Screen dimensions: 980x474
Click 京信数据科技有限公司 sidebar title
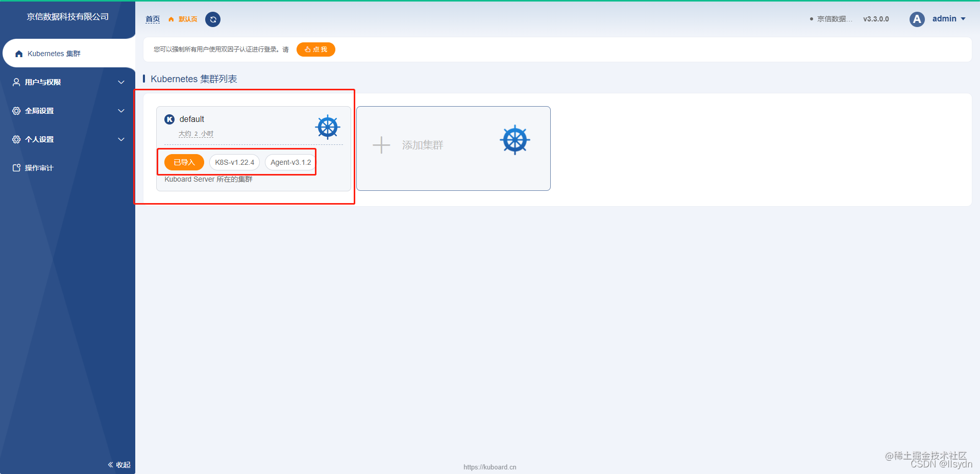[68, 17]
